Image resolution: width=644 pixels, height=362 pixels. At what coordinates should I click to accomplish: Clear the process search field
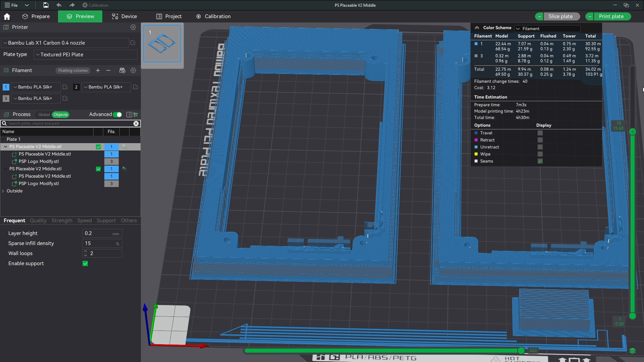point(136,123)
